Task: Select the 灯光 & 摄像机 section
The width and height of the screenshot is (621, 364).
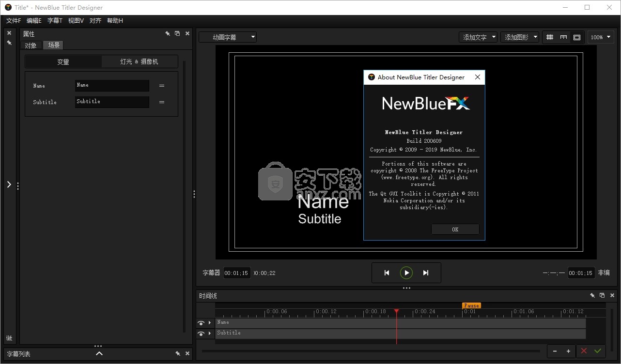Action: coord(140,62)
